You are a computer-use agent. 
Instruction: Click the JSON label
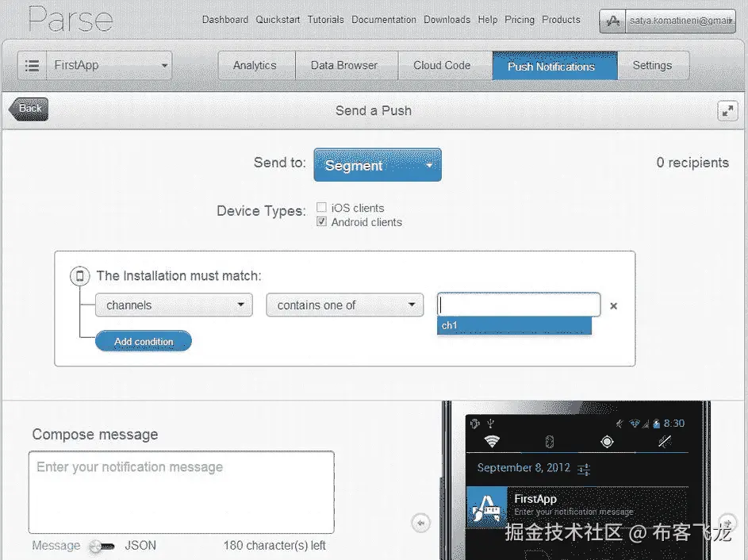pos(140,545)
